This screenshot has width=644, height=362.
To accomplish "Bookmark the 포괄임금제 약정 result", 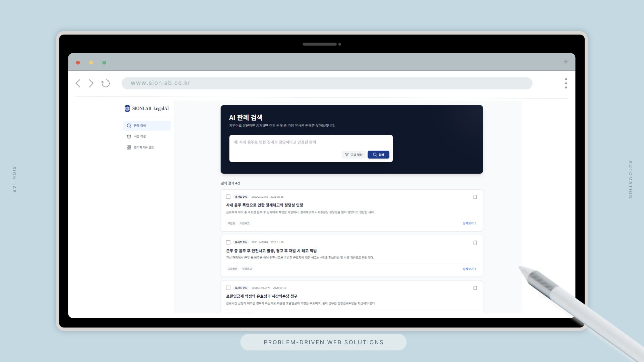I will pos(475,288).
